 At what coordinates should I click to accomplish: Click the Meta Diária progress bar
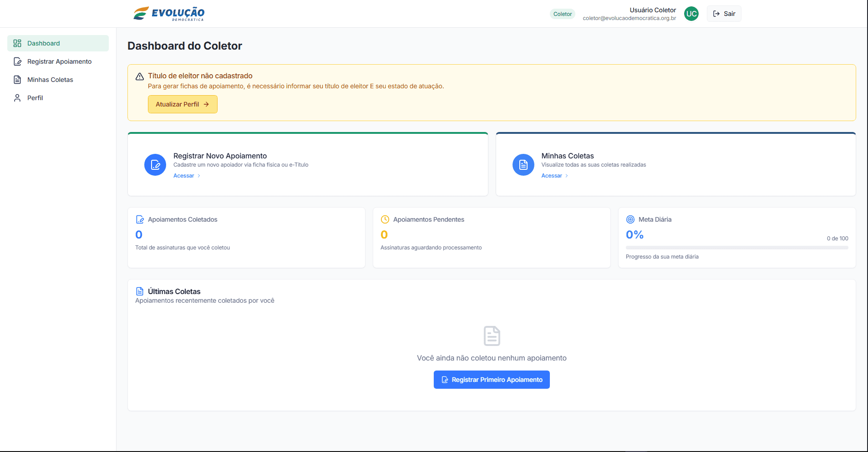(x=736, y=248)
